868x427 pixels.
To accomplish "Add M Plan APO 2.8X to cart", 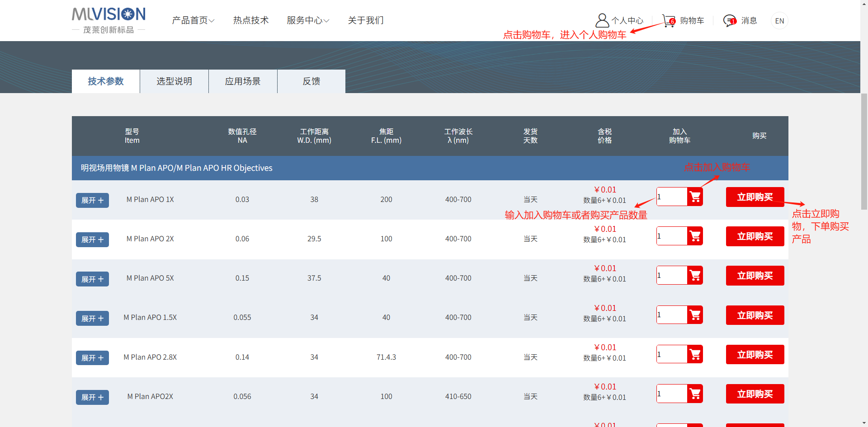I will pos(695,354).
